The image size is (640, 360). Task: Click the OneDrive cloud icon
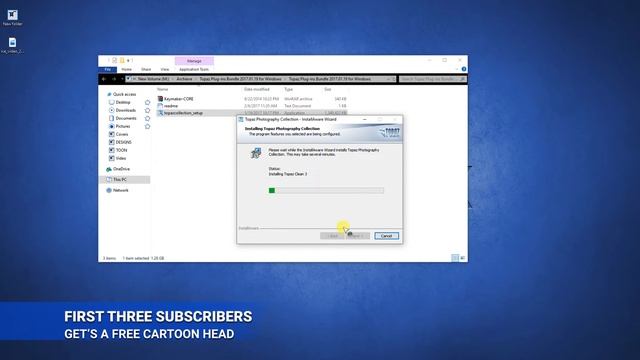tap(109, 169)
